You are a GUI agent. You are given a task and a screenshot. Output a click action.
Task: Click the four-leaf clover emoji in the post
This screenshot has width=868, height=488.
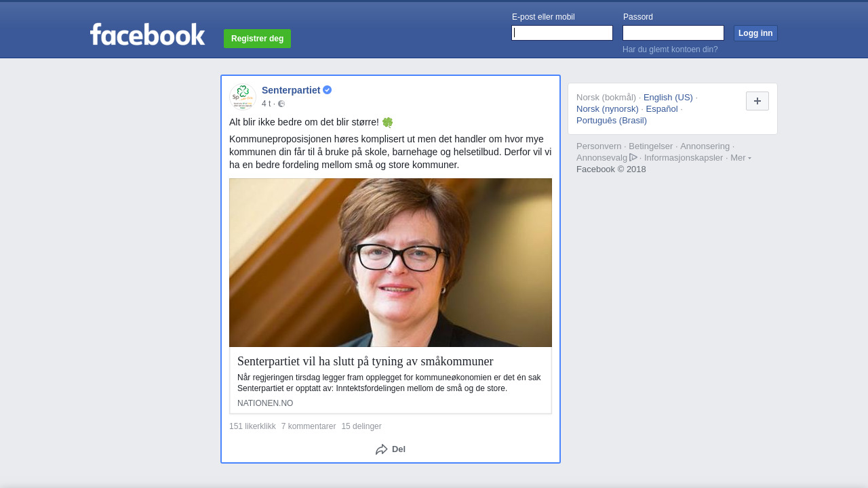387,123
